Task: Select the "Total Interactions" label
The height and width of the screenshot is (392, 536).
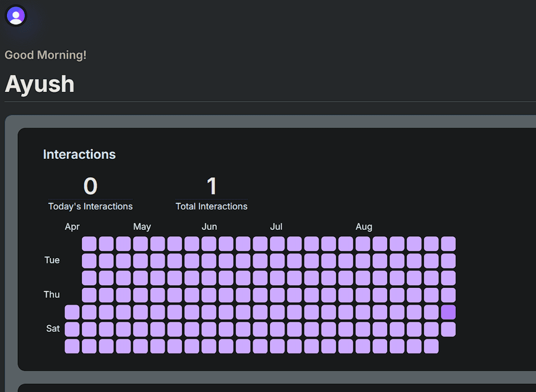Action: pyautogui.click(x=211, y=206)
